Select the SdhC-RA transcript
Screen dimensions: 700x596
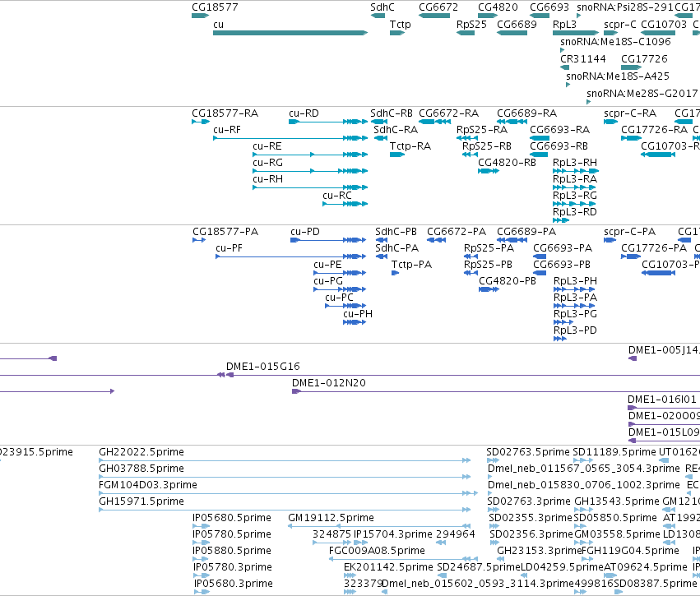point(380,138)
